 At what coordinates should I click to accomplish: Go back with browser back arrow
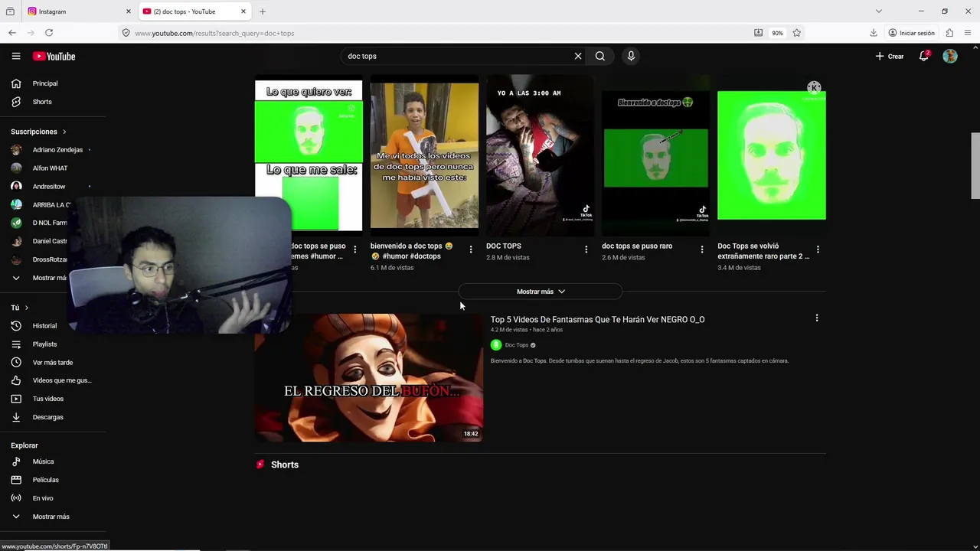12,33
